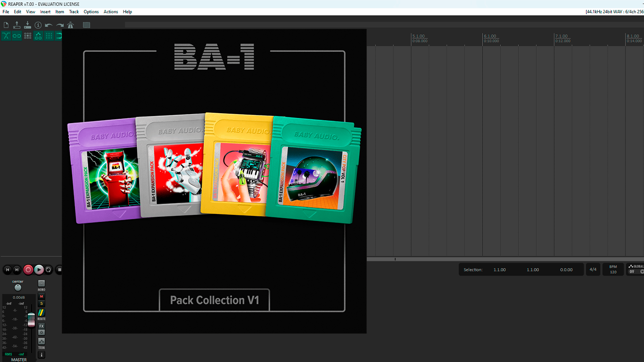Click the dotted-square selection toolbar icon
This screenshot has width=644, height=362.
click(86, 25)
